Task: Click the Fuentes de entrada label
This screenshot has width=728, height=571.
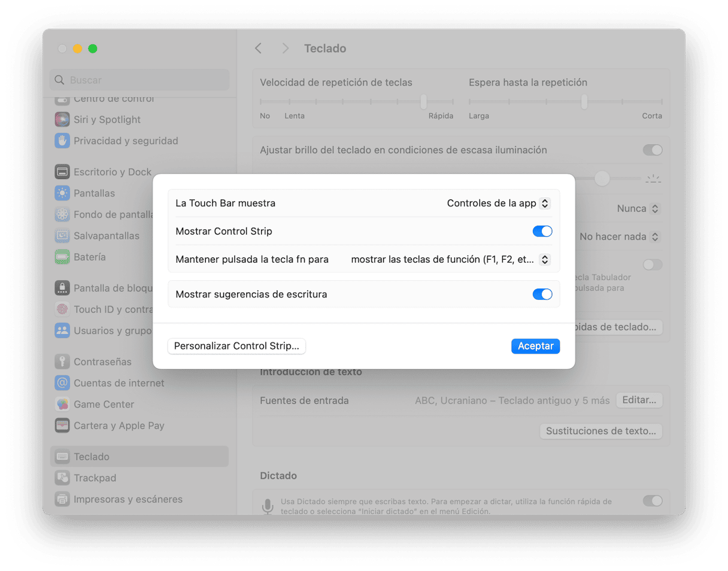Action: 304,400
